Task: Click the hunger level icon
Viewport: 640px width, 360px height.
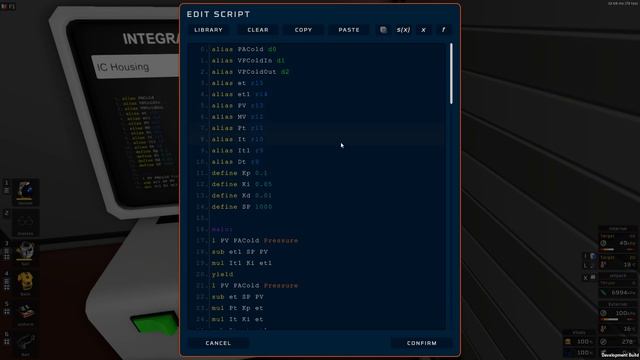Action: point(568,341)
